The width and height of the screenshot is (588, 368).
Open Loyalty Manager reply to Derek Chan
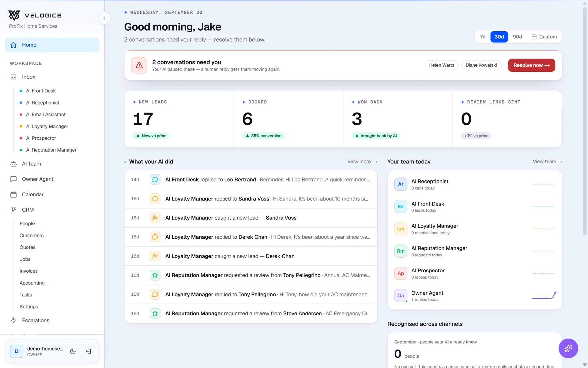pos(251,237)
